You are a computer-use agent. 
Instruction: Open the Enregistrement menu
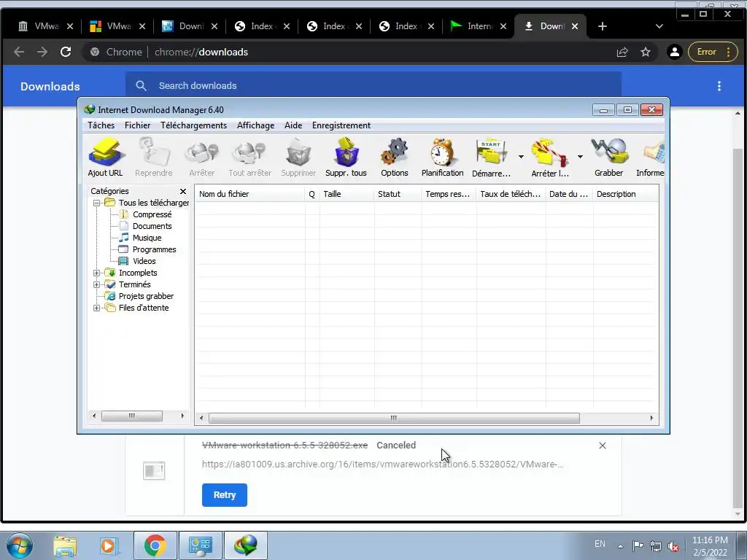pyautogui.click(x=341, y=125)
